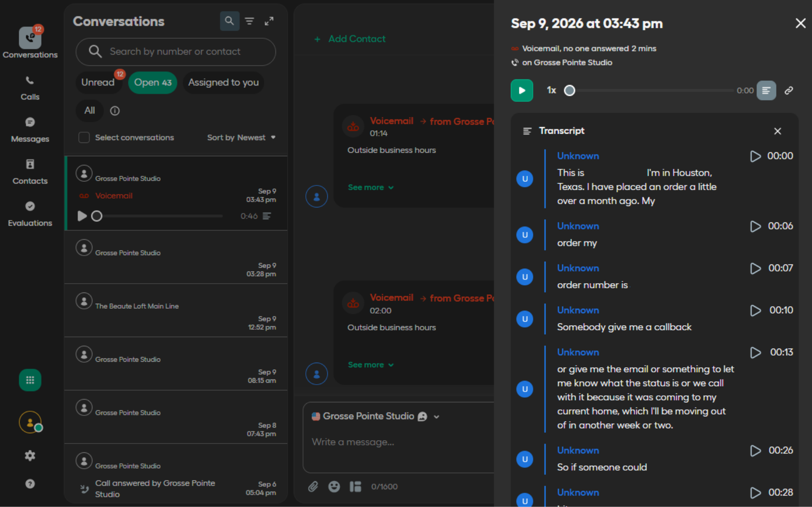The height and width of the screenshot is (507, 812).
Task: Select the Assigned to you tab
Action: coord(223,83)
